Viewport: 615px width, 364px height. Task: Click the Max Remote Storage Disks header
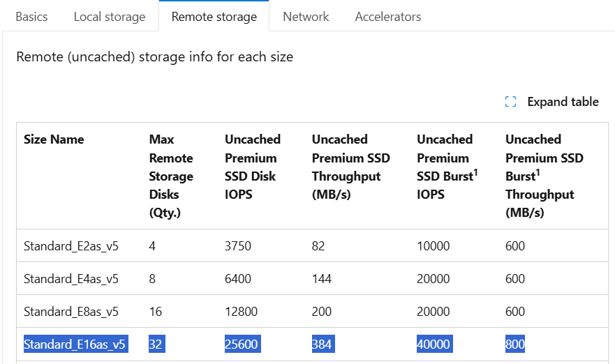point(171,176)
